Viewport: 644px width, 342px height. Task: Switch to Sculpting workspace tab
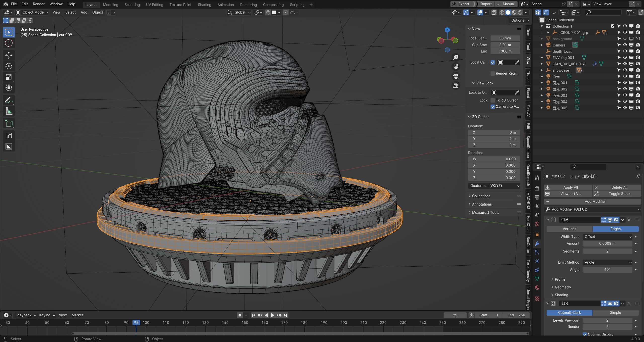pos(132,5)
